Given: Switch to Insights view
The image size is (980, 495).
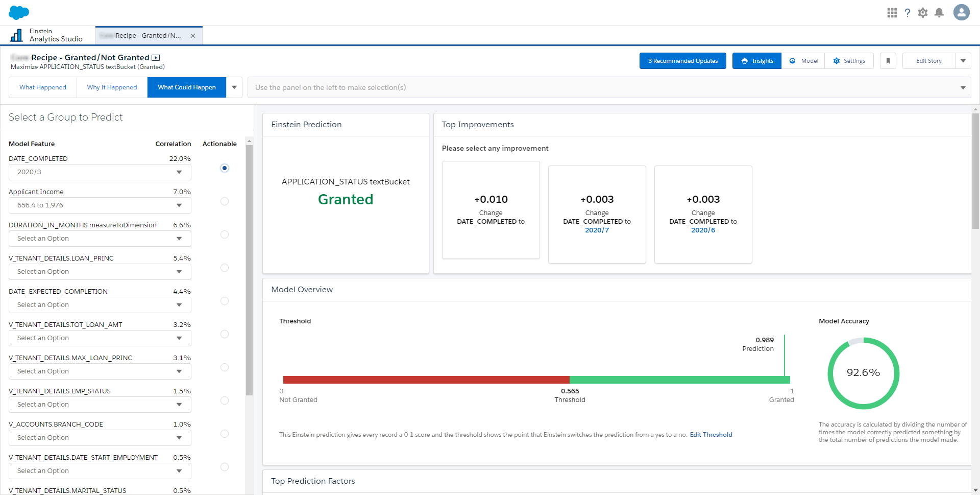Looking at the screenshot, I should coord(757,61).
